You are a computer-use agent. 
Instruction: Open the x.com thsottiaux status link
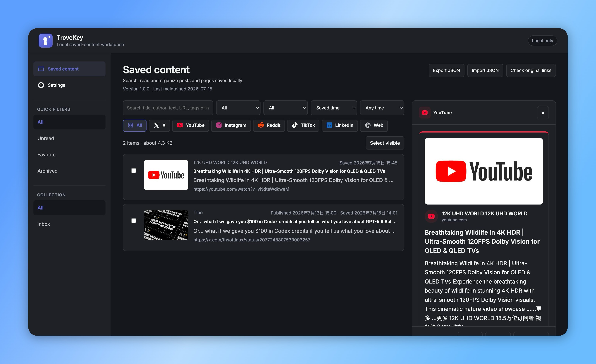pos(252,240)
